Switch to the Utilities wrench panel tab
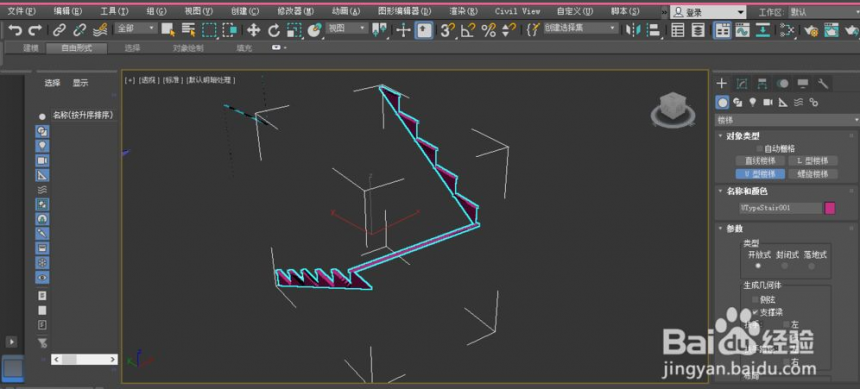Viewport: 860px width, 389px height. pyautogui.click(x=823, y=83)
